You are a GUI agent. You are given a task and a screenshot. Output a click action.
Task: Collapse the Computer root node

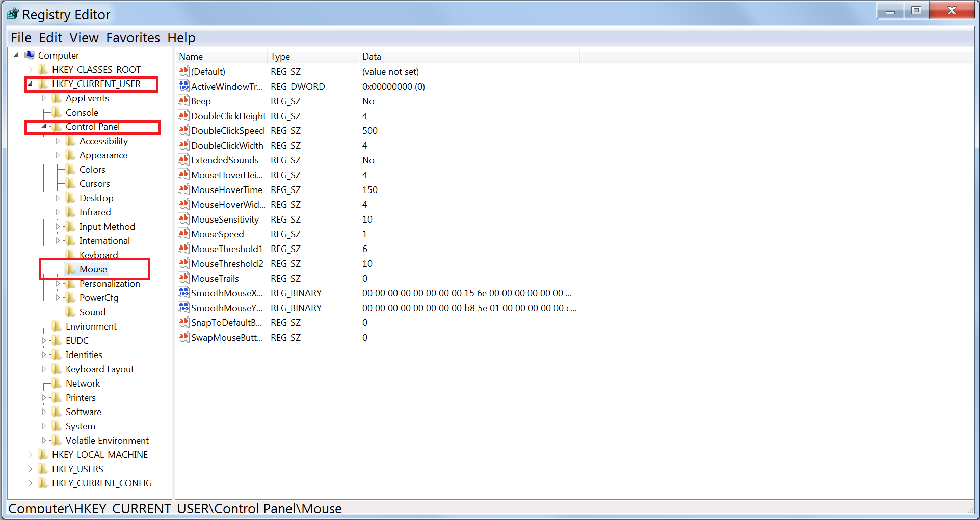coord(16,55)
